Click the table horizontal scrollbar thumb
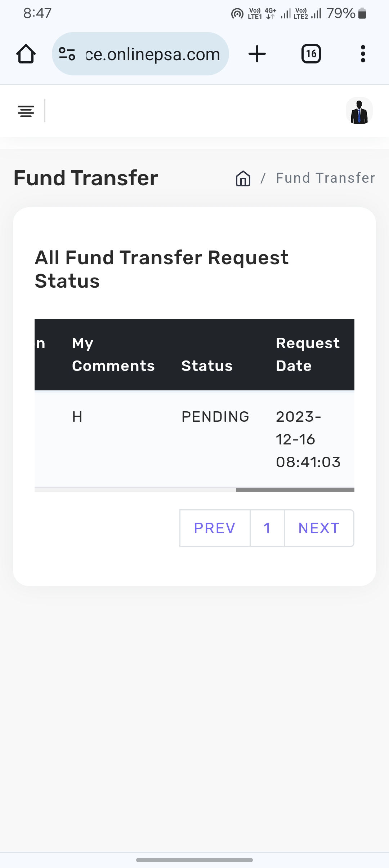The width and height of the screenshot is (389, 868). point(295,490)
